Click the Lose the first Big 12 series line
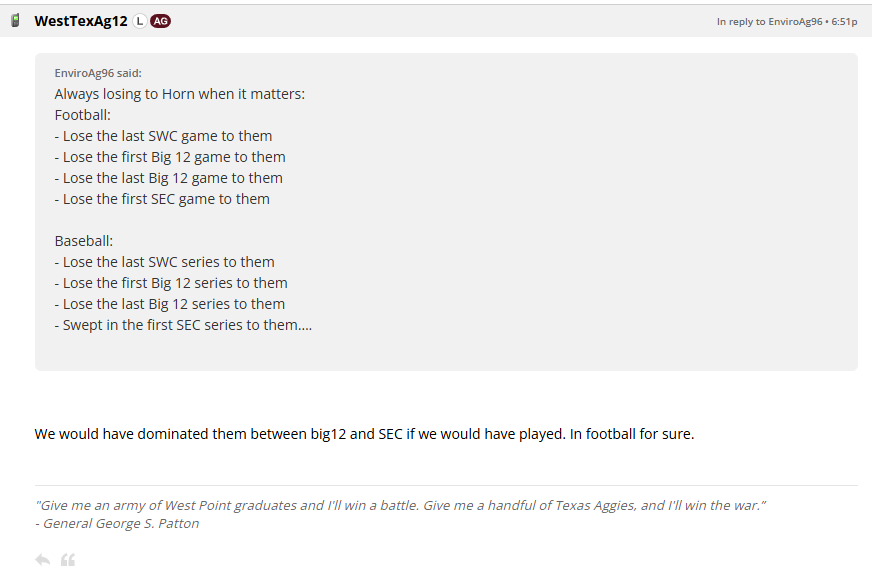The width and height of the screenshot is (872, 582). pyautogui.click(x=171, y=283)
